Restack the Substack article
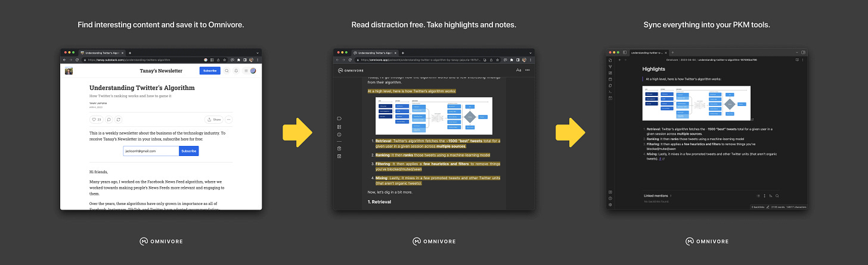The height and width of the screenshot is (265, 868). pos(118,119)
